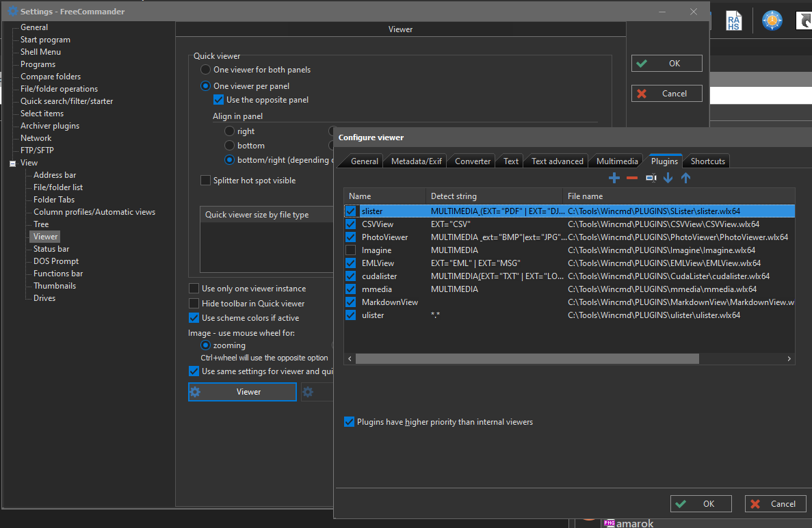Open the Shortcuts tab

(707, 161)
